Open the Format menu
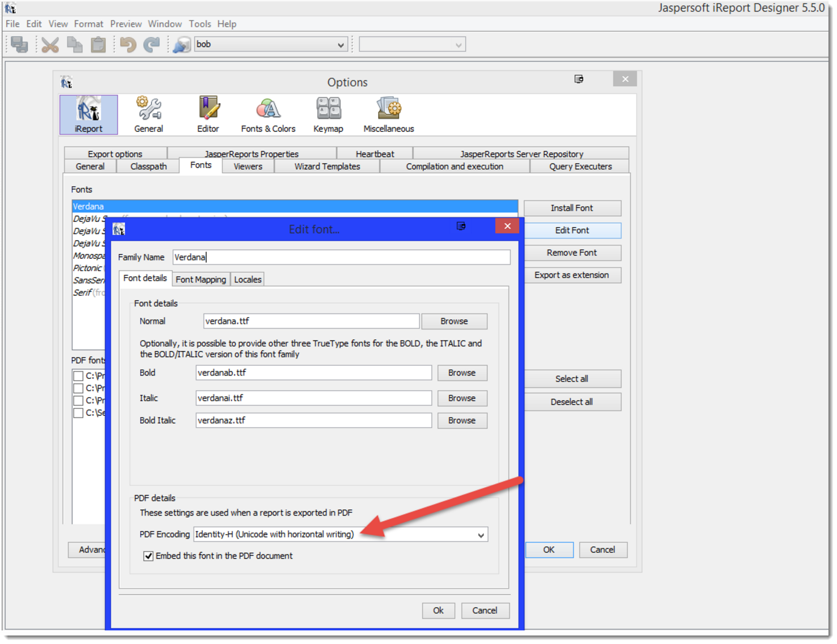Screen dimensions: 837x644 [89, 24]
